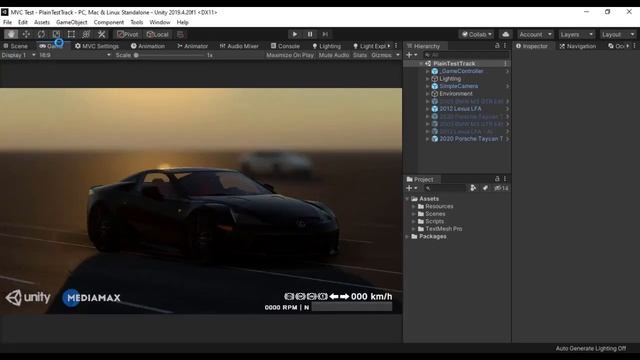This screenshot has width=640, height=360.
Task: Click the Step frame button
Action: tap(325, 34)
